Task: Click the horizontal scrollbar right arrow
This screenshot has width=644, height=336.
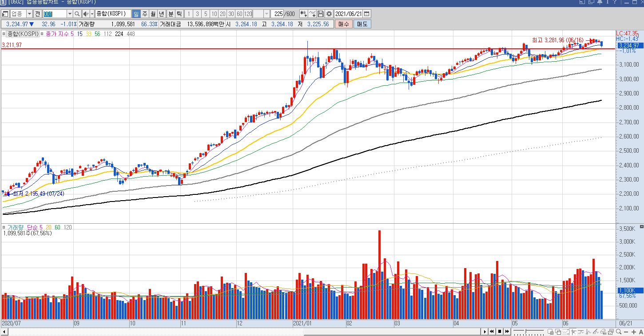Action: click(x=485, y=332)
